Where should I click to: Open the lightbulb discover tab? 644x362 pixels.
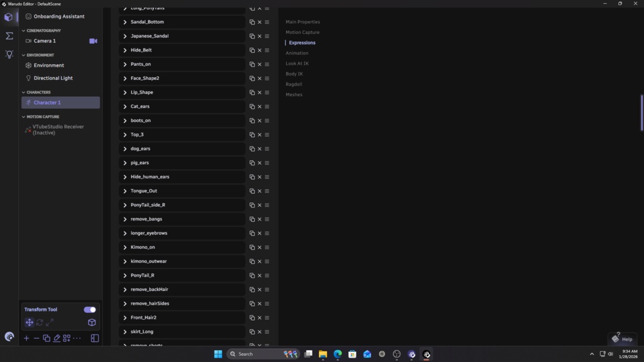coord(9,54)
